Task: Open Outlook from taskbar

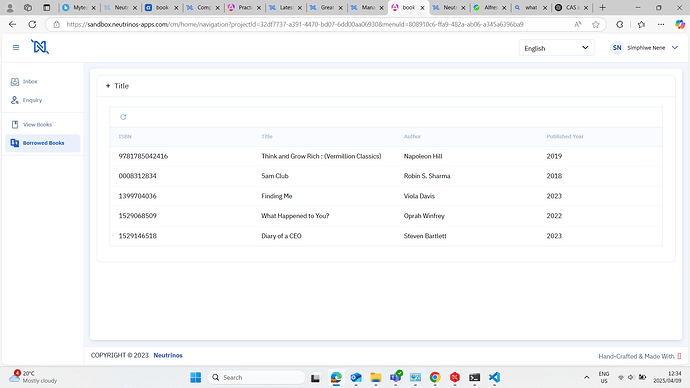Action: pyautogui.click(x=356, y=377)
